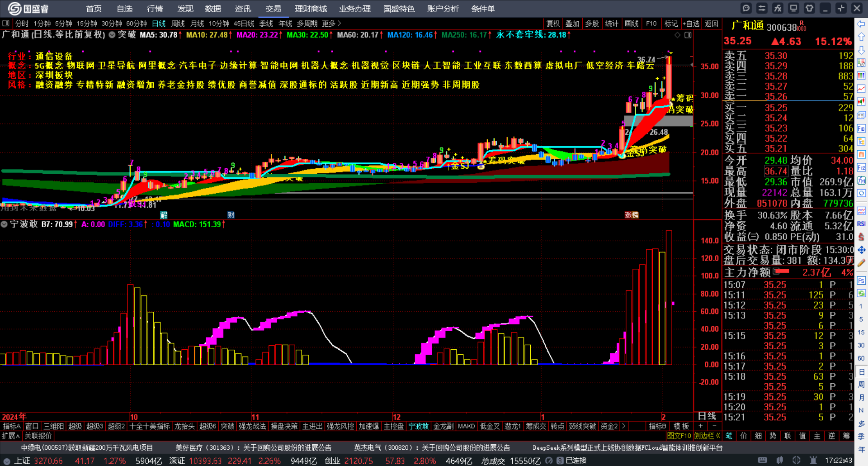Switch to 周线 weekly period
The image size is (868, 466).
tap(178, 24)
